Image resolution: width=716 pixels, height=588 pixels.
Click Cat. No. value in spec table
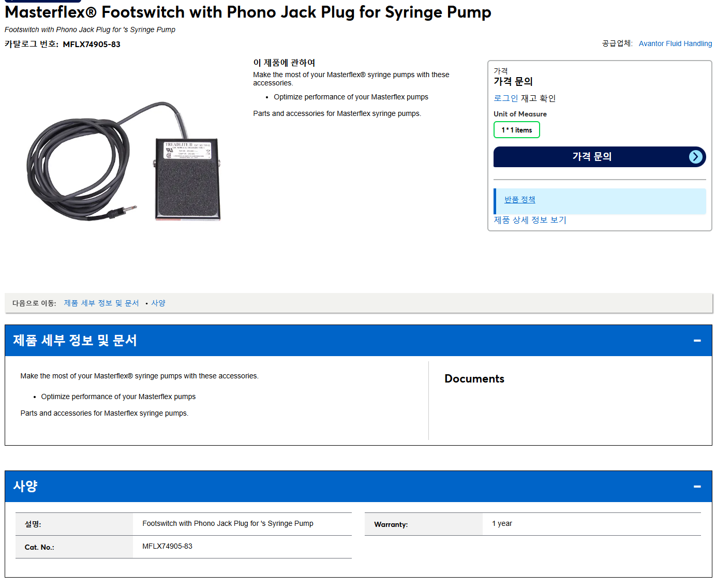tap(167, 546)
